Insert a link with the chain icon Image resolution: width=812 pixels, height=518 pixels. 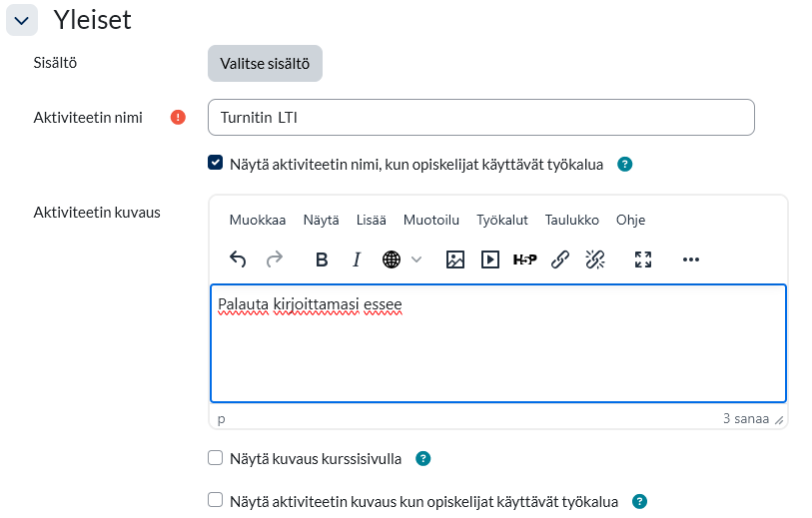(x=560, y=259)
